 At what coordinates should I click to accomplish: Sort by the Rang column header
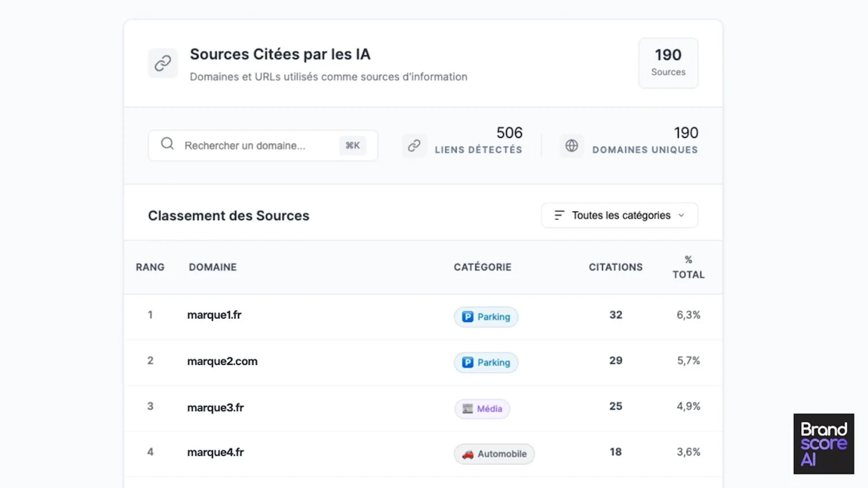tap(150, 267)
